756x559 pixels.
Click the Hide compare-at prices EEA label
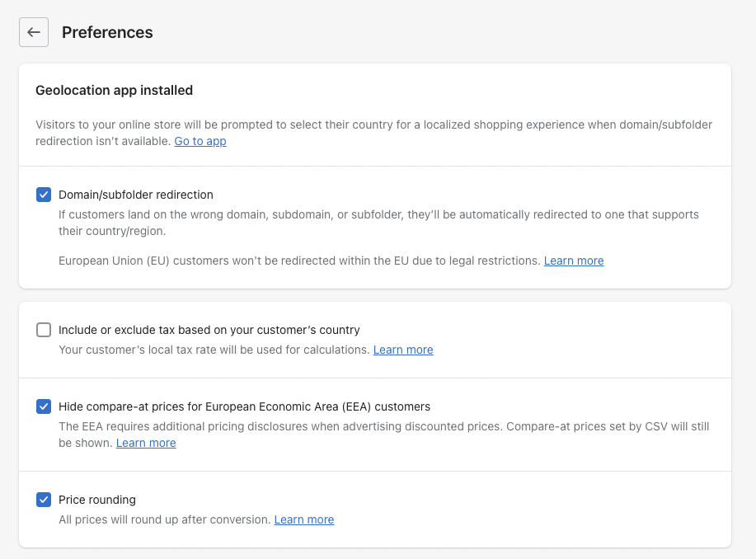click(244, 406)
